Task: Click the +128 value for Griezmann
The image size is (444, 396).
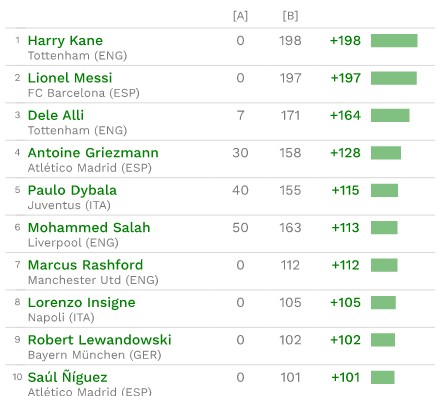Action: (345, 153)
